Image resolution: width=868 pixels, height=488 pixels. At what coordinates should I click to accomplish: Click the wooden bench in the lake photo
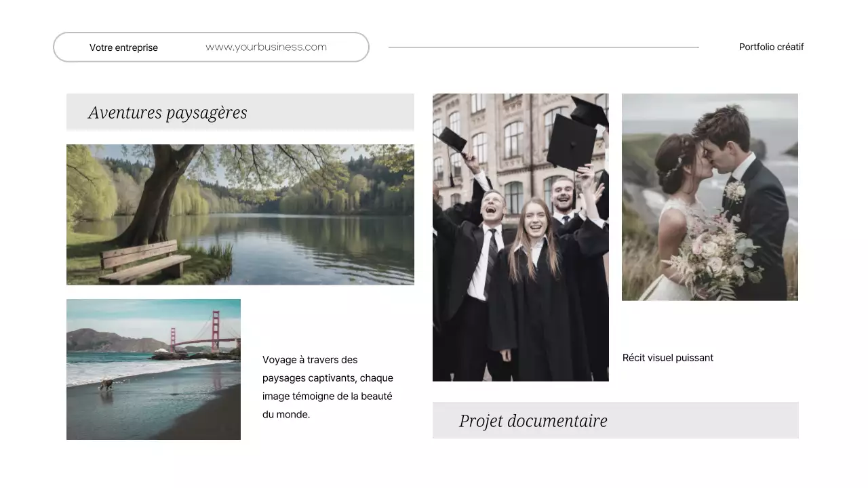coord(144,260)
